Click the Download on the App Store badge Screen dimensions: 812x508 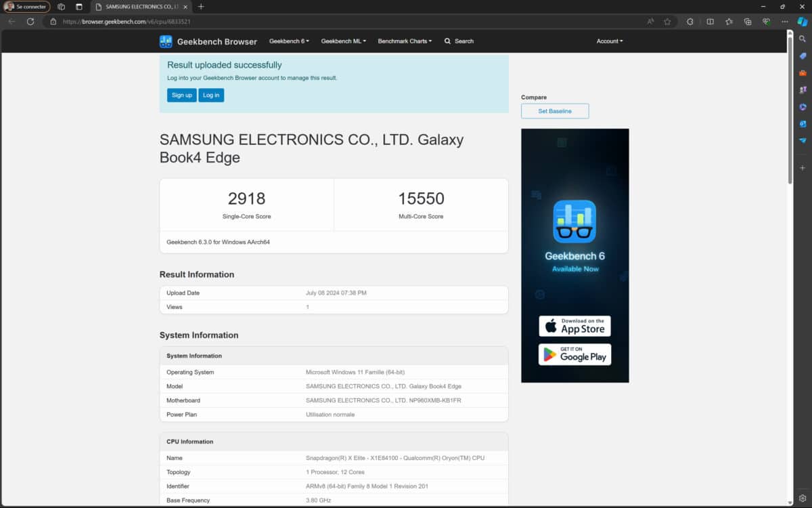(x=574, y=326)
